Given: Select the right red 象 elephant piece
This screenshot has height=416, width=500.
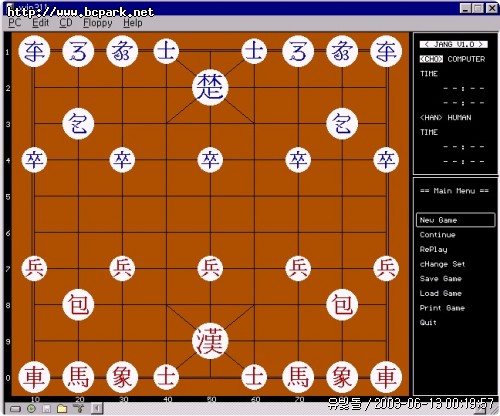Looking at the screenshot, I should (342, 377).
